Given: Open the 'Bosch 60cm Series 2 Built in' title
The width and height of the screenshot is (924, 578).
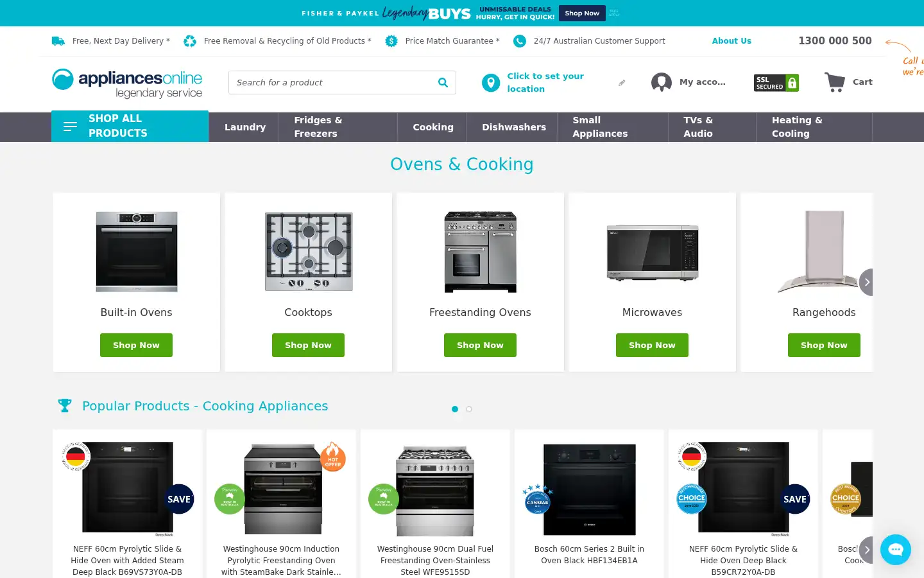Looking at the screenshot, I should pos(589,554).
